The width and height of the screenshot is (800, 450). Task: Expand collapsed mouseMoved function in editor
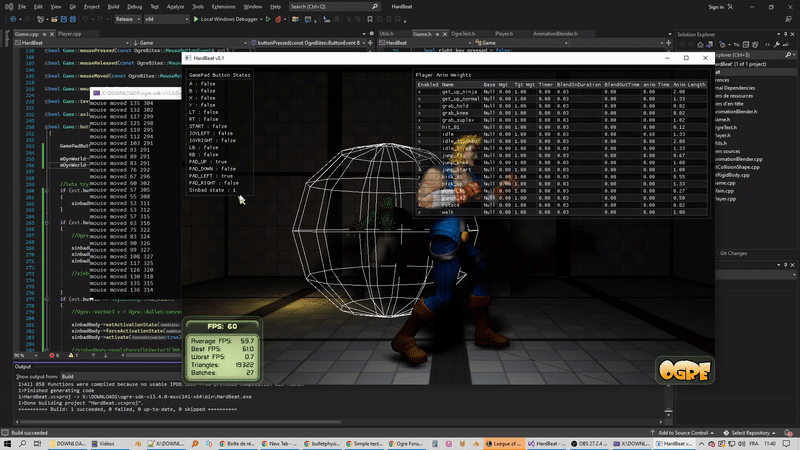(x=46, y=76)
